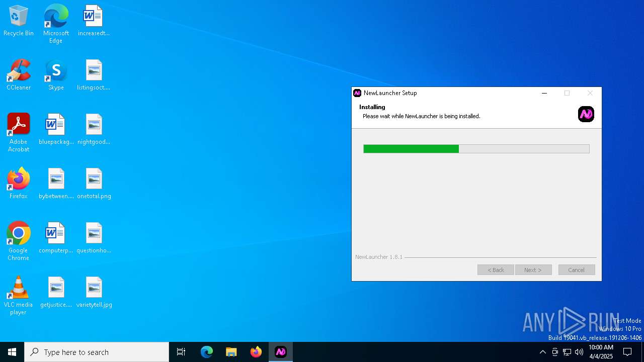Viewport: 644px width, 362px height.
Task: Open Task View from taskbar
Action: pyautogui.click(x=181, y=352)
